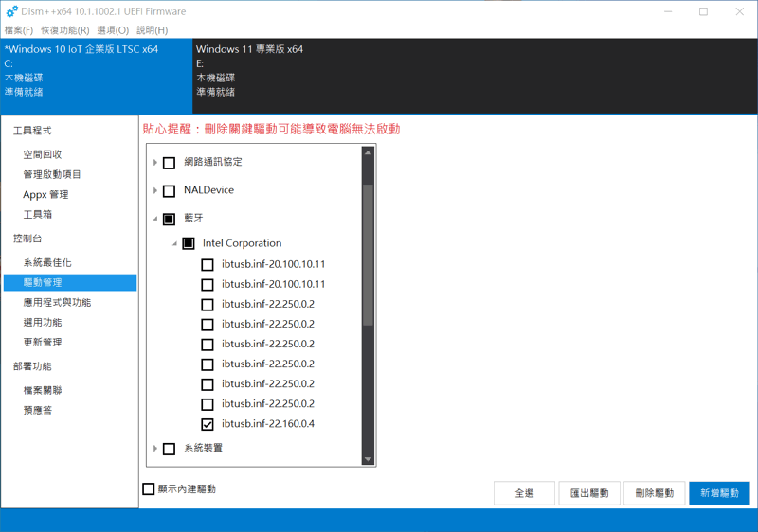Open the 選項(O) menu
The image size is (758, 532).
(x=113, y=30)
